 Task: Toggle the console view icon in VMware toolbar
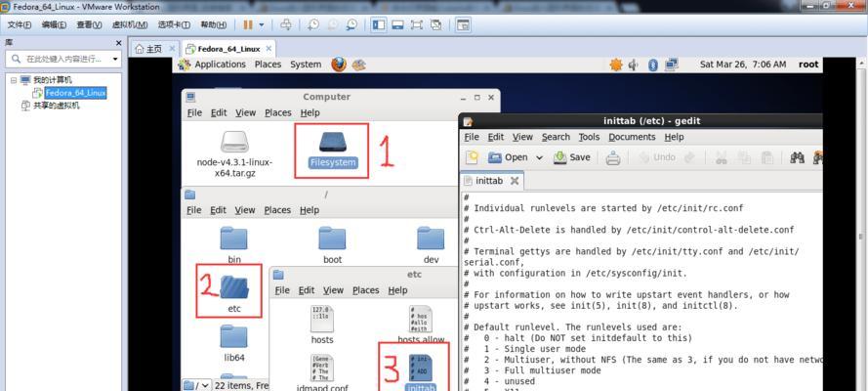click(463, 24)
